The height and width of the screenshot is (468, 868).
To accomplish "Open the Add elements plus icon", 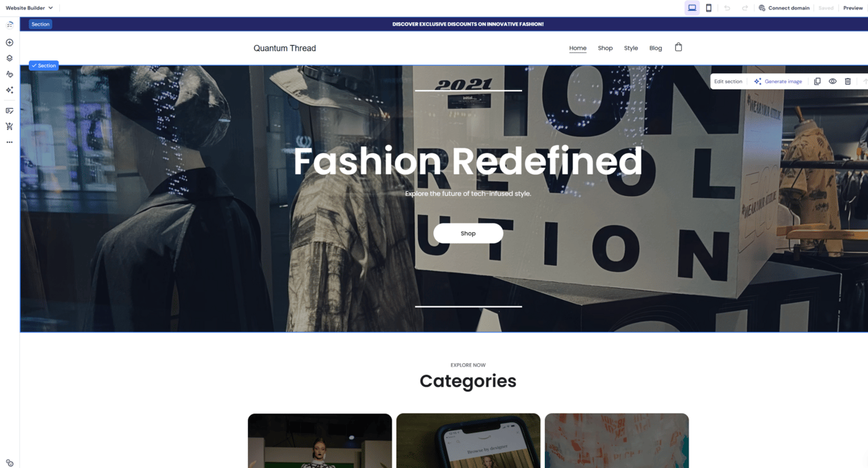I will (x=9, y=42).
